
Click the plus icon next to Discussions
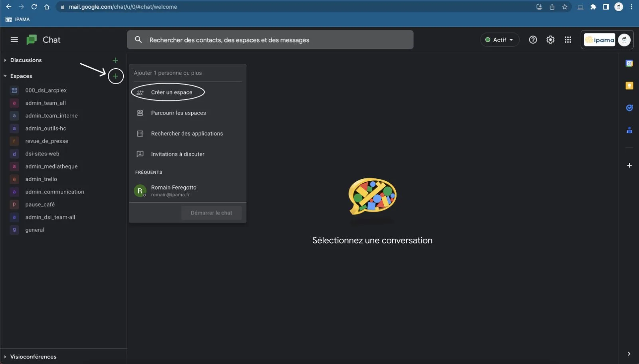click(x=115, y=60)
